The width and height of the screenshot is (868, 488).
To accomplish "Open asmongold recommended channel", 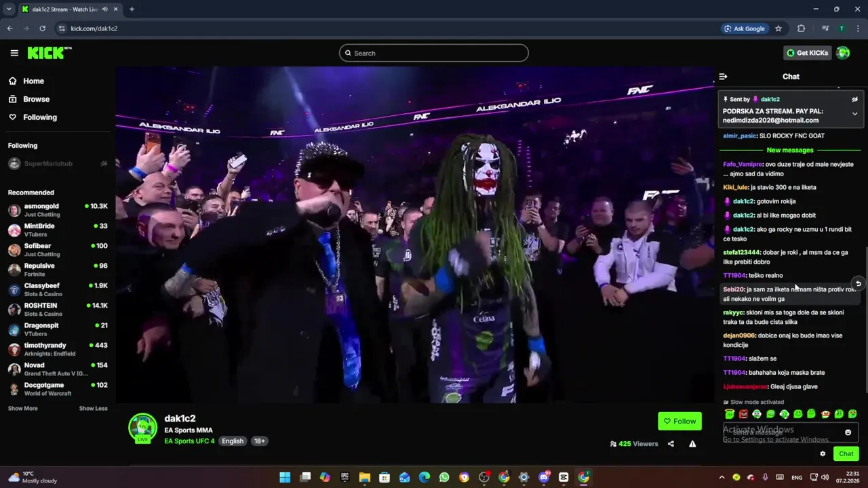I will coord(58,210).
